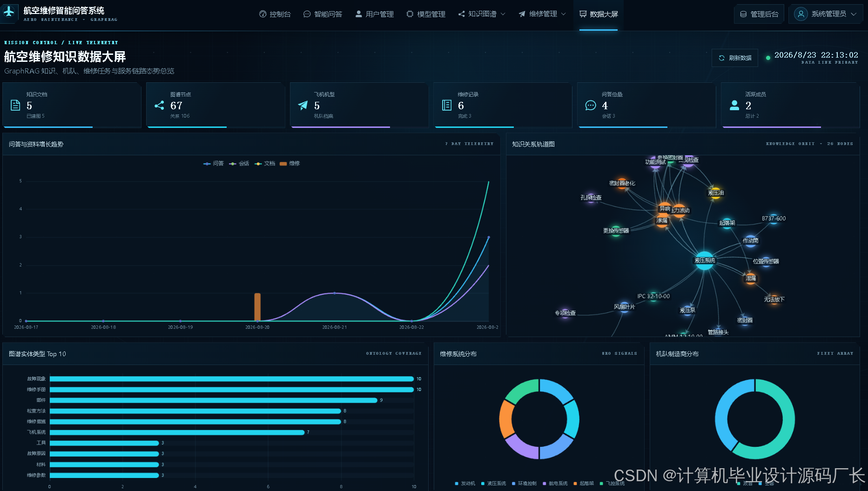This screenshot has width=868, height=491.
Task: Click the 位置传感器 graph node
Action: tap(766, 261)
